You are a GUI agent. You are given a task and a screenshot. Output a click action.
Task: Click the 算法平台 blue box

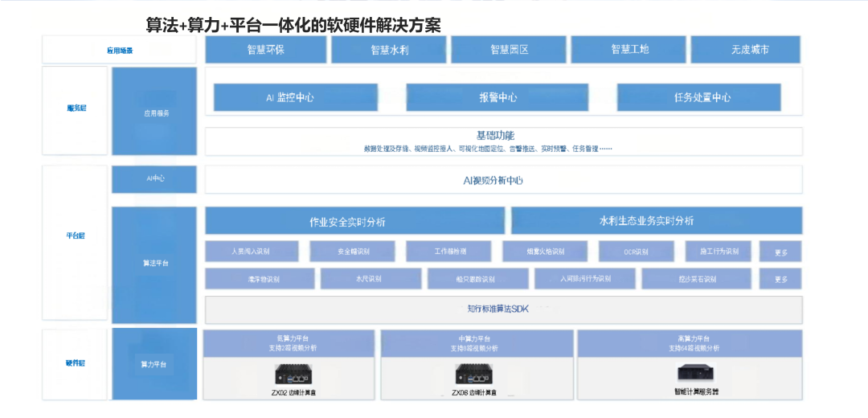(154, 264)
